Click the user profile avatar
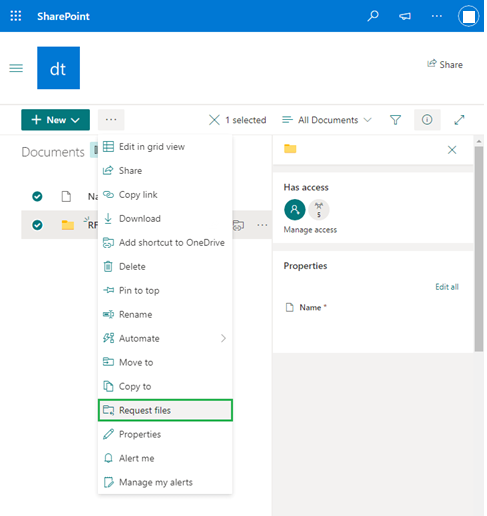487x516 pixels. pos(468,16)
